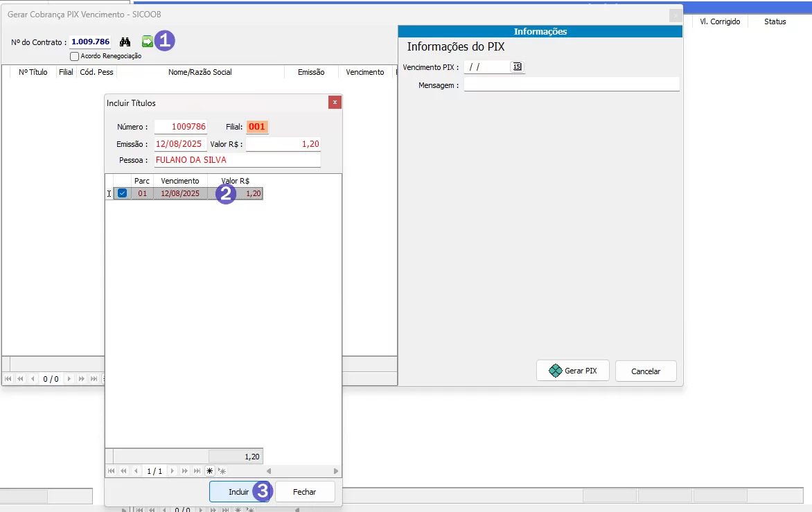
Task: Click the Nº do Contrato input field
Action: tap(90, 42)
